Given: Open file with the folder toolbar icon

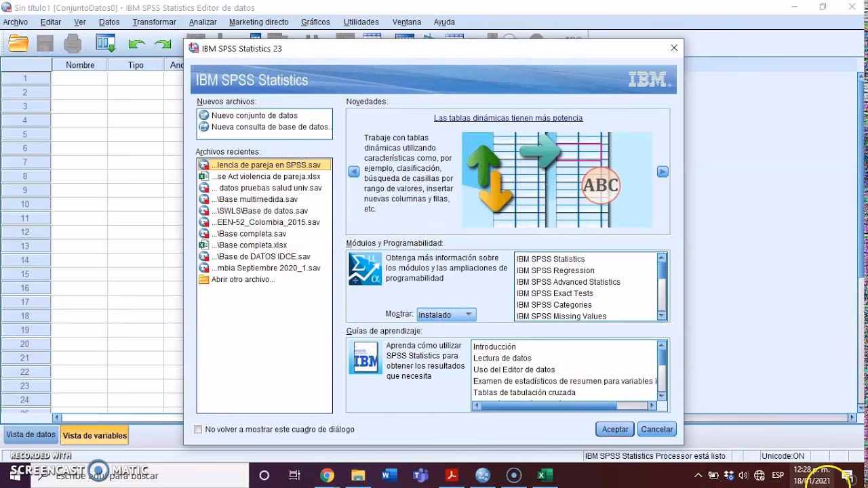Looking at the screenshot, I should [x=18, y=44].
